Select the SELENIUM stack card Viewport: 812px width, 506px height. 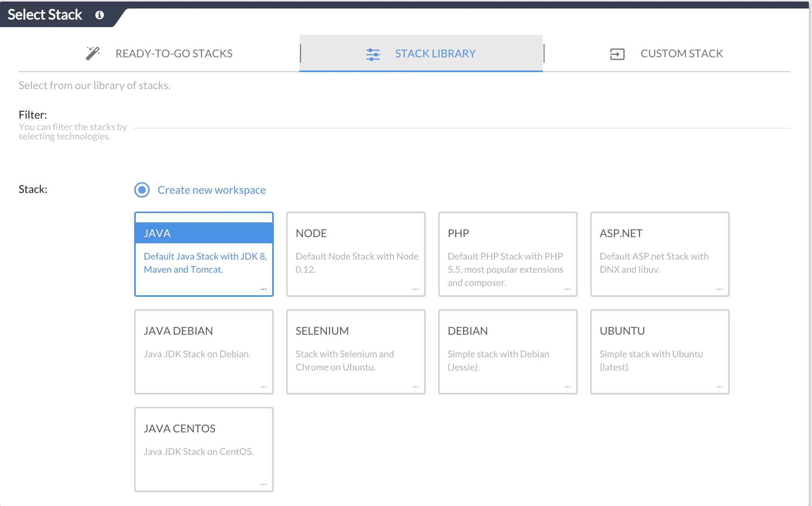[356, 352]
